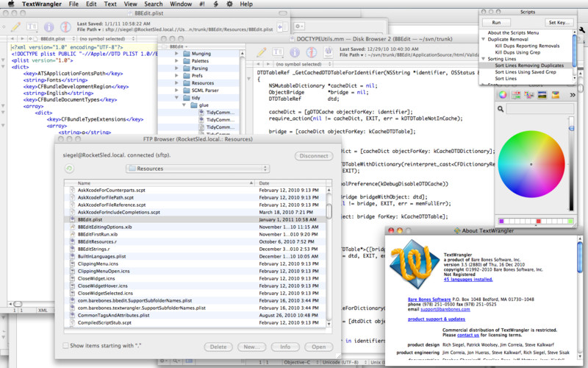Adjust the brightness slider in Colors panel
This screenshot has height=368, width=588.
coord(571,163)
